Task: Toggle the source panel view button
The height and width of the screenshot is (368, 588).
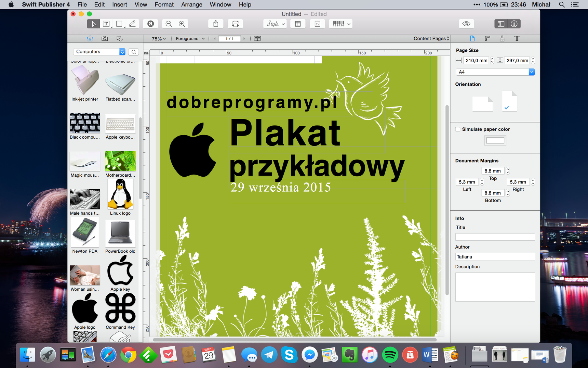Action: click(501, 24)
